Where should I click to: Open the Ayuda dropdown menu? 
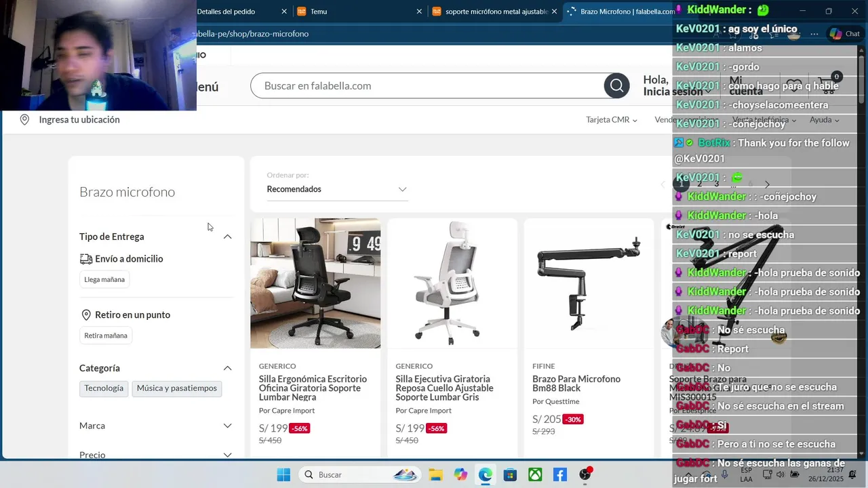pos(825,120)
